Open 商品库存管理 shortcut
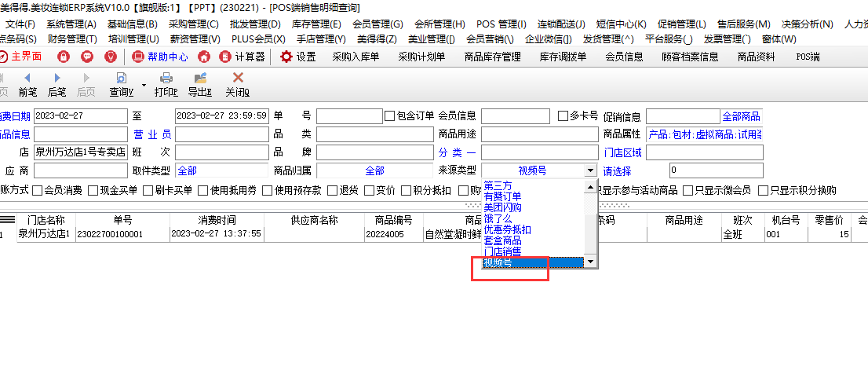 click(493, 57)
